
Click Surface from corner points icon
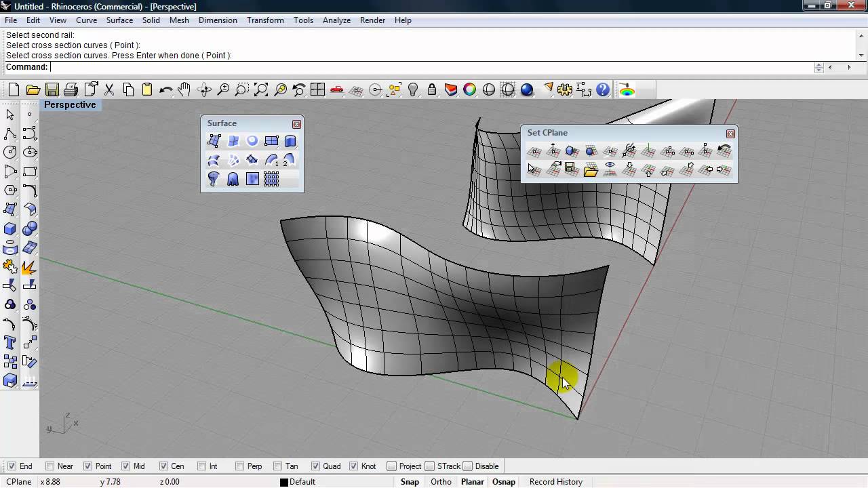(214, 141)
